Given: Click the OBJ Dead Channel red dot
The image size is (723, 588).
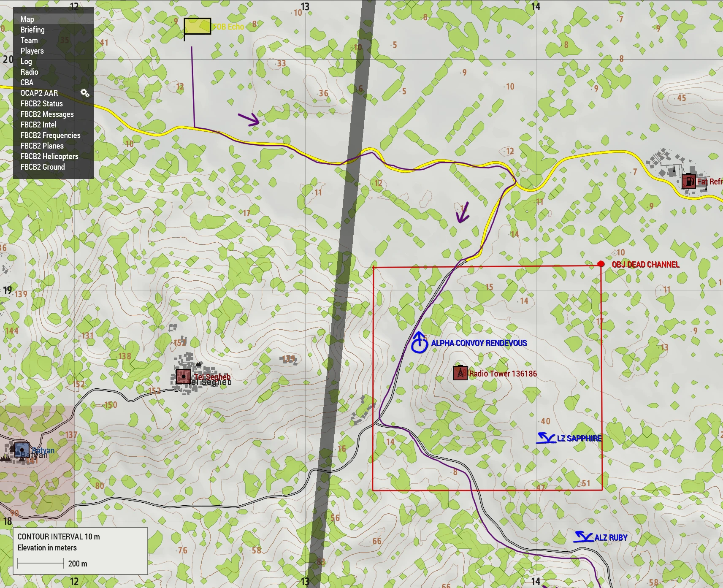Looking at the screenshot, I should tap(601, 264).
